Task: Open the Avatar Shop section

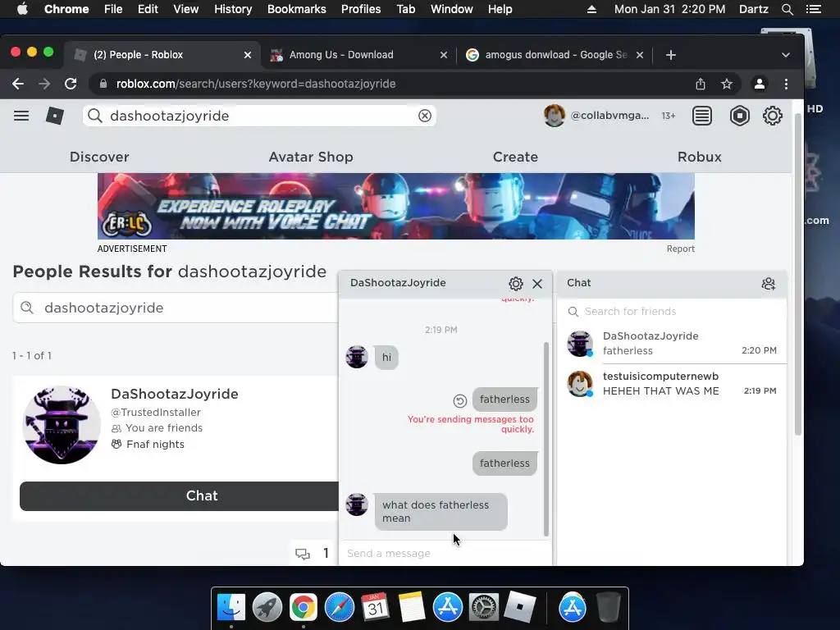Action: tap(311, 157)
